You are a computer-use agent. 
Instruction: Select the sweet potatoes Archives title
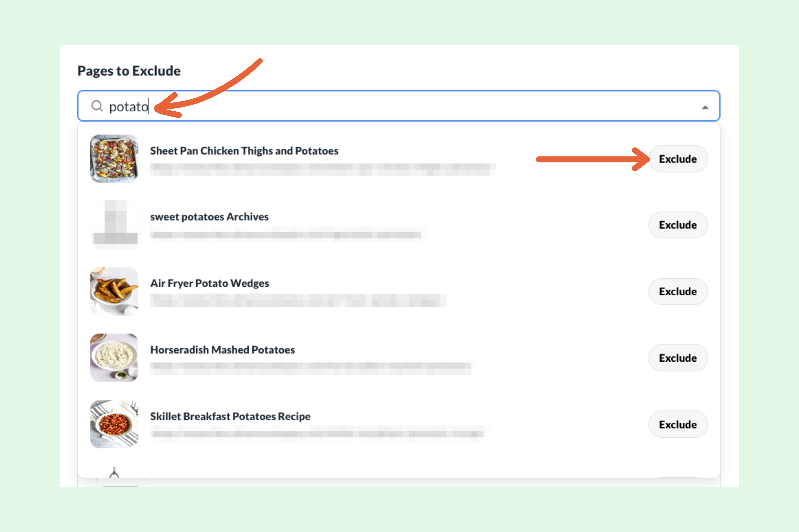click(x=209, y=216)
